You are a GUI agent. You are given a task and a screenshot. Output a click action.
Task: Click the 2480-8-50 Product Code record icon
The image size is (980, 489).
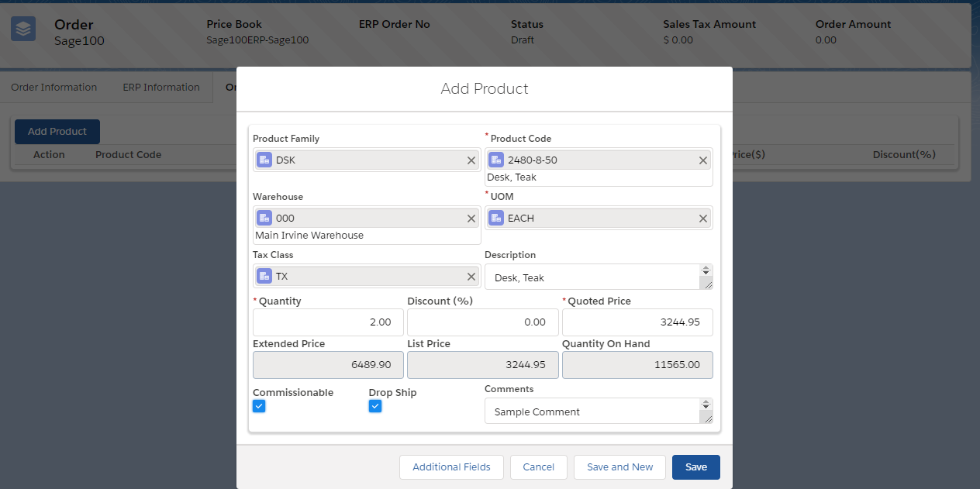496,160
